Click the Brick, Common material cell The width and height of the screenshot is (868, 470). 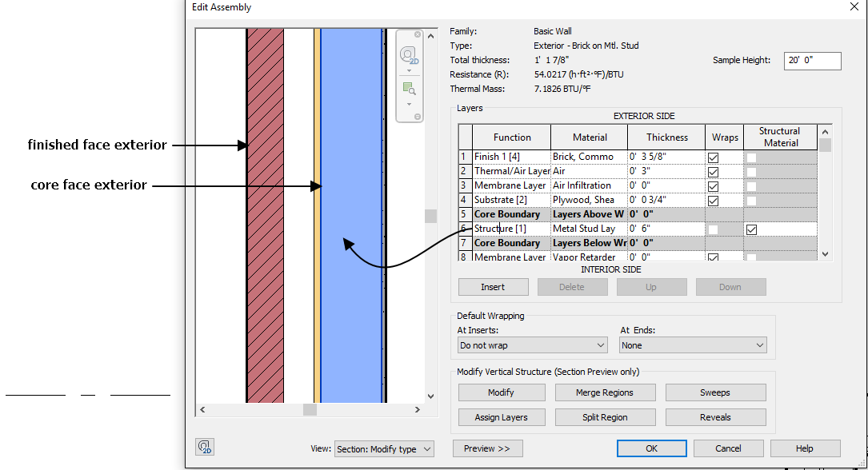589,157
